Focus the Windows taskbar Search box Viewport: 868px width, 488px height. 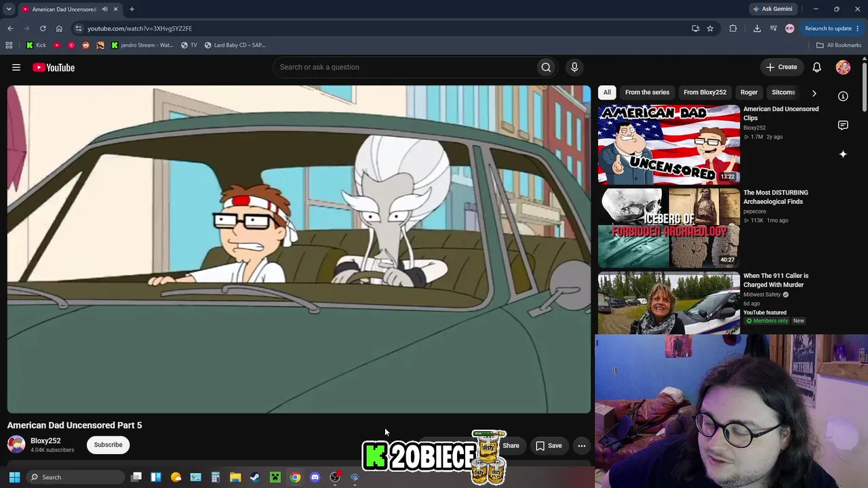click(75, 477)
